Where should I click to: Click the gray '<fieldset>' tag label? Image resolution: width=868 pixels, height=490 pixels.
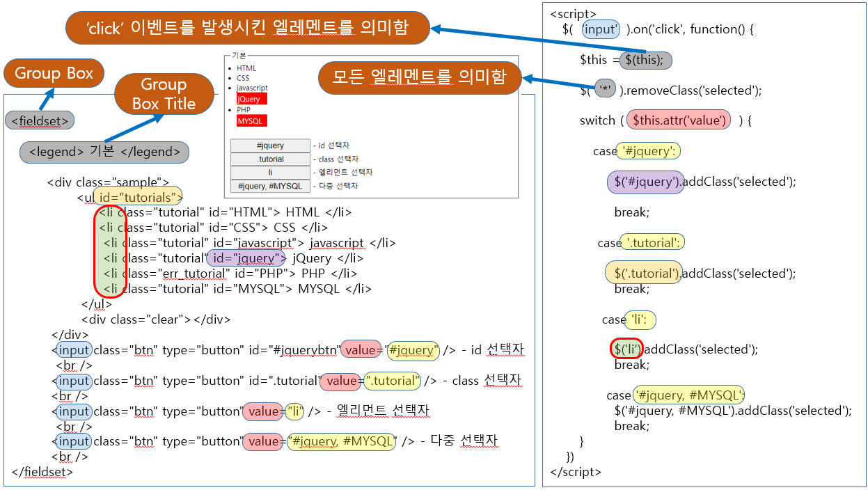click(40, 120)
